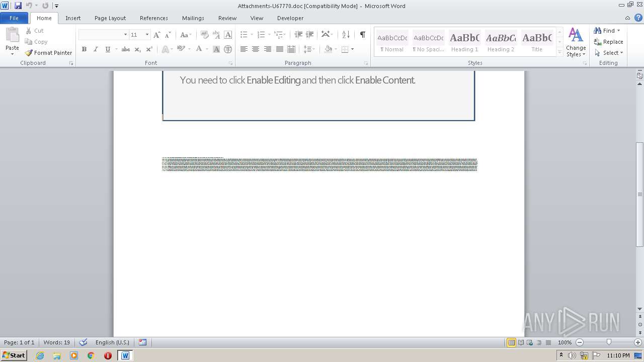Image resolution: width=644 pixels, height=362 pixels.
Task: Click the Cut command
Action: [x=35, y=31]
